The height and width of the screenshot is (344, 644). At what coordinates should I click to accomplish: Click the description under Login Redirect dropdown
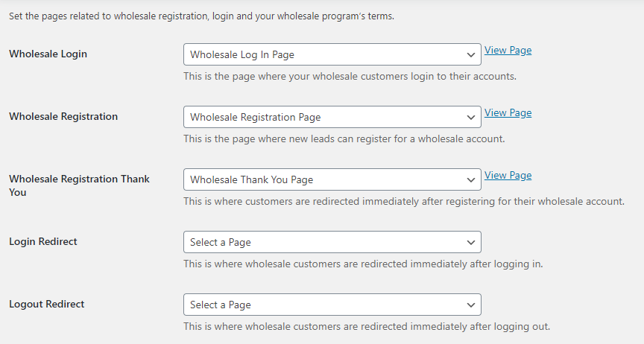363,264
